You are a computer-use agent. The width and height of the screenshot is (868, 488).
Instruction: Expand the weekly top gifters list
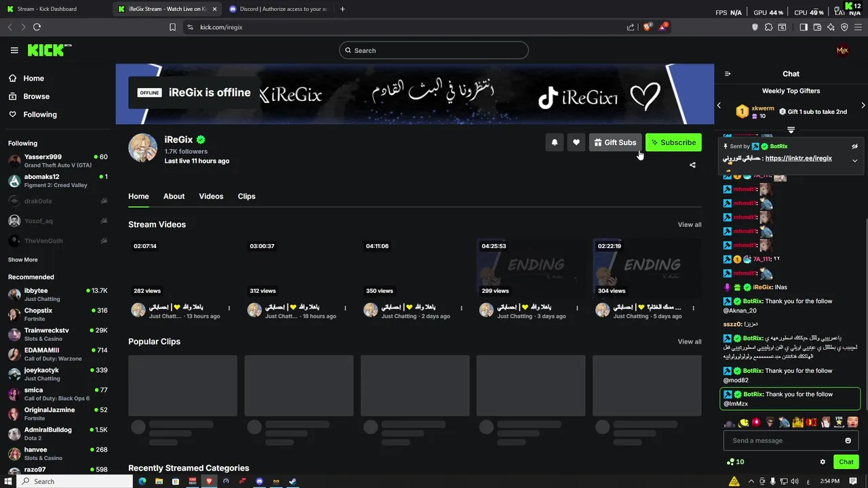(791, 129)
